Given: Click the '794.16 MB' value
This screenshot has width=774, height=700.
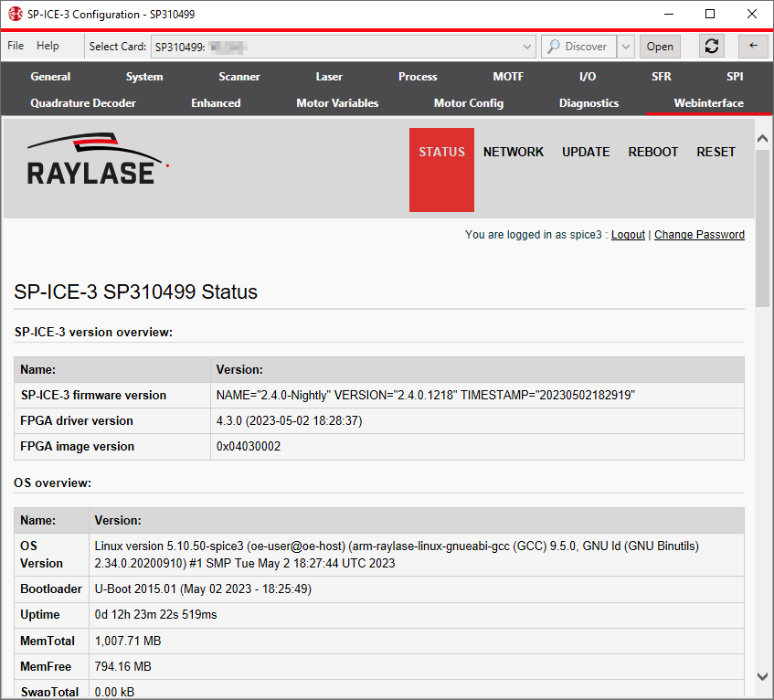Looking at the screenshot, I should click(x=123, y=666).
